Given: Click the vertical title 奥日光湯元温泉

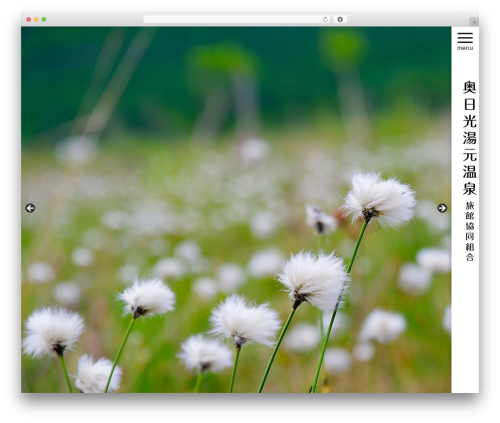Looking at the screenshot, I should [470, 138].
